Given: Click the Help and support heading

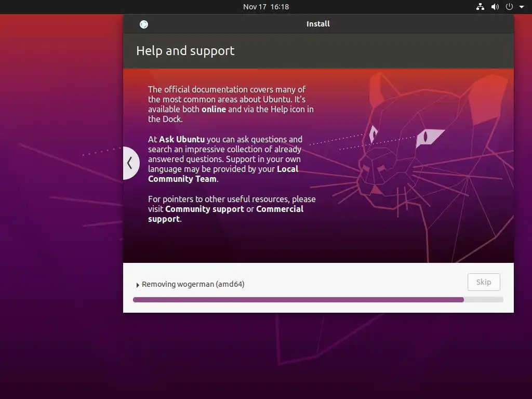Looking at the screenshot, I should pos(185,51).
